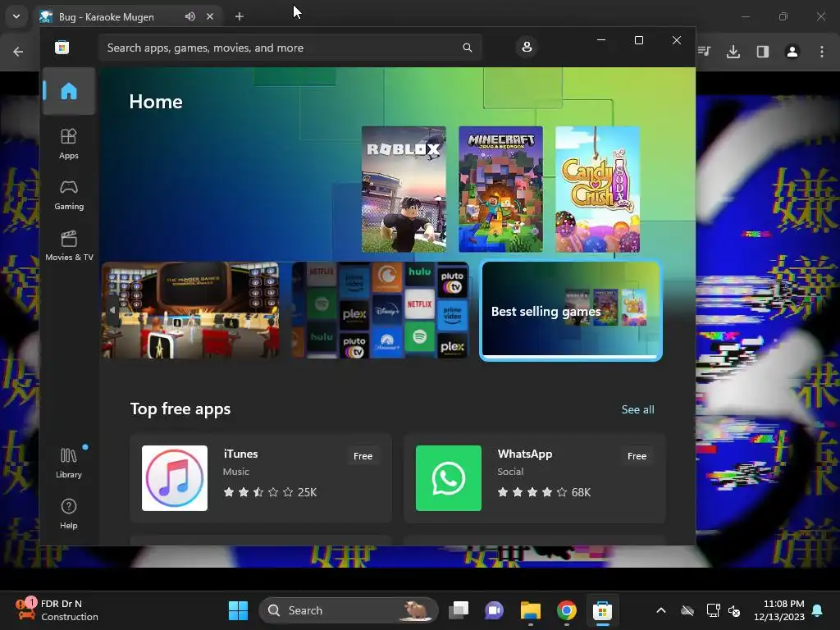This screenshot has height=630, width=840.
Task: Open browser downloads icon
Action: point(733,52)
